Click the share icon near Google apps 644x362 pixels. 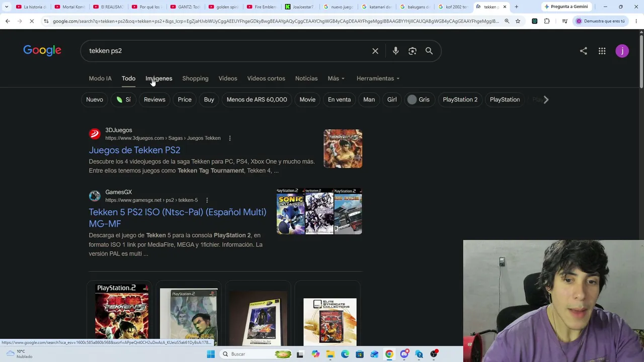point(583,51)
